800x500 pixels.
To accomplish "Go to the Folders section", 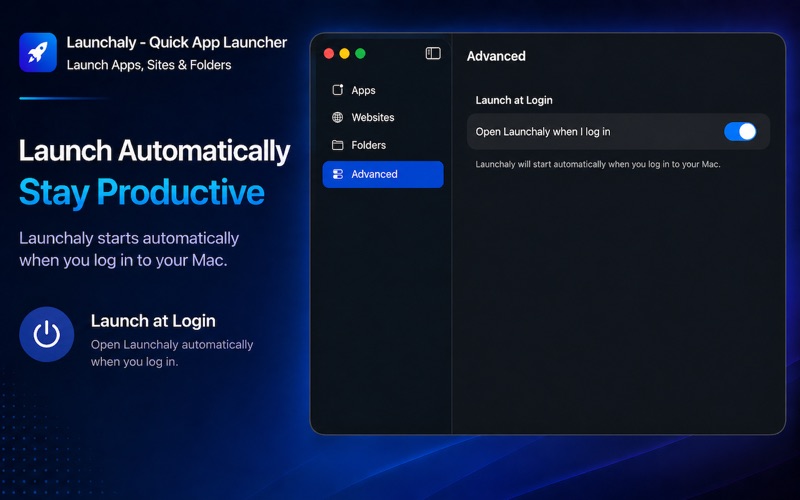I will coord(383,145).
